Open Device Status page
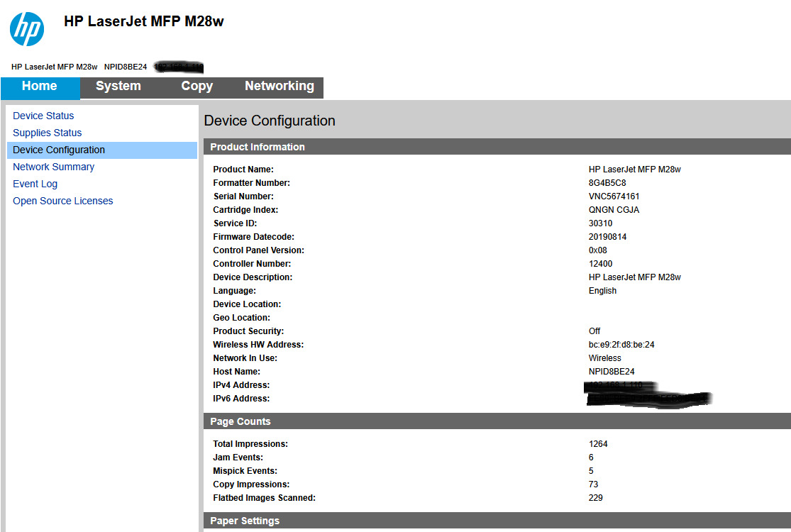Image resolution: width=791 pixels, height=532 pixels. (43, 116)
